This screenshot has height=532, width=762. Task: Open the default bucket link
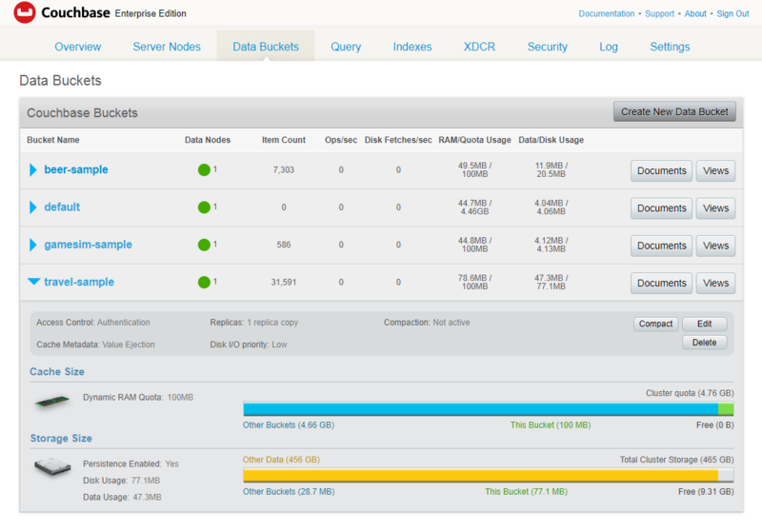tap(62, 207)
